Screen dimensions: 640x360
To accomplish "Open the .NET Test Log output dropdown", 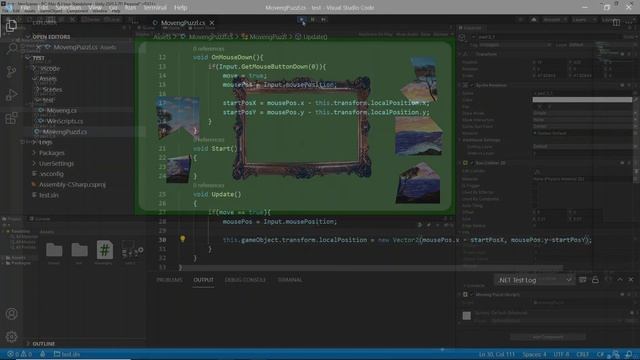I will click(535, 280).
